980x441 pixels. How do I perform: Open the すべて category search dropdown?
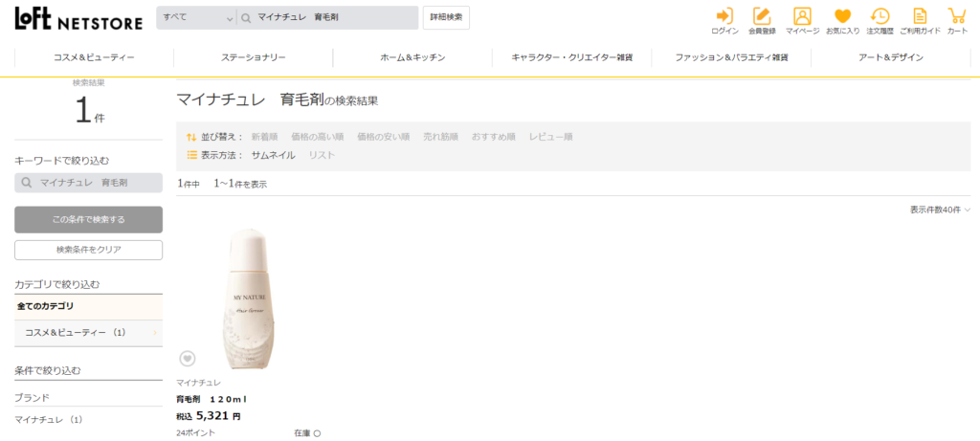tap(196, 18)
